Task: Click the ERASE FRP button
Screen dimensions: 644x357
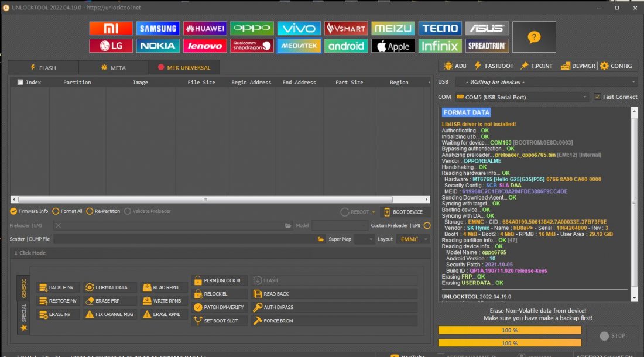Action: 109,301
